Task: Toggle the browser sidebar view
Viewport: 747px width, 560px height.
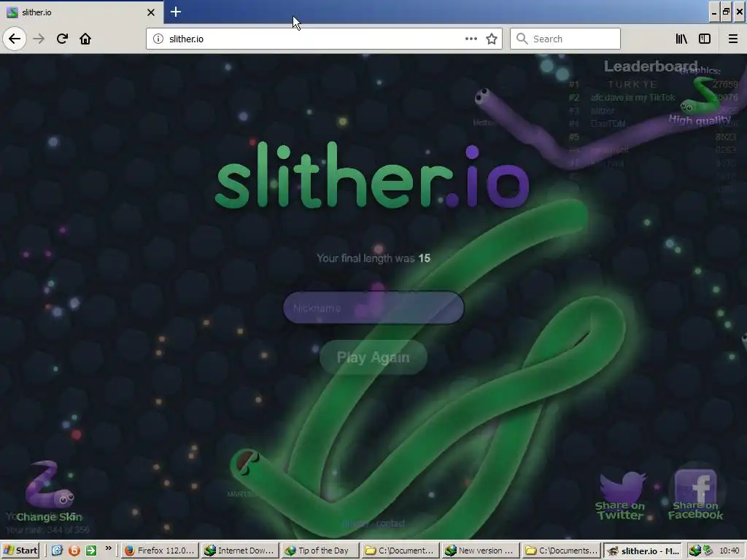Action: click(x=705, y=39)
